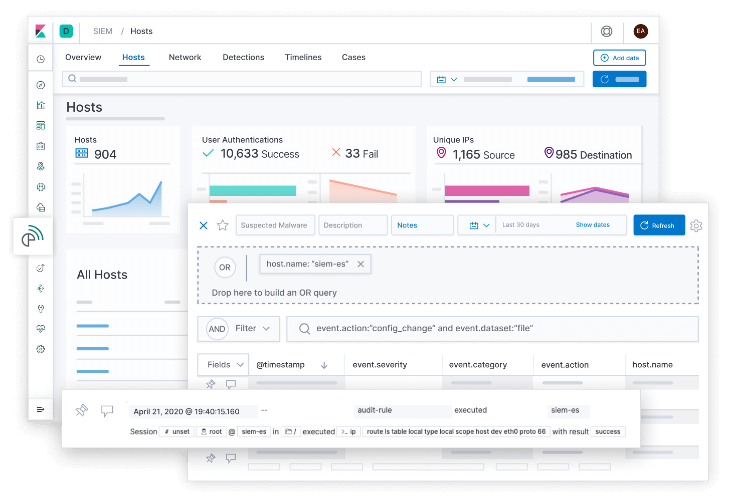Open timeline date range calendar dropdown

coord(476,226)
